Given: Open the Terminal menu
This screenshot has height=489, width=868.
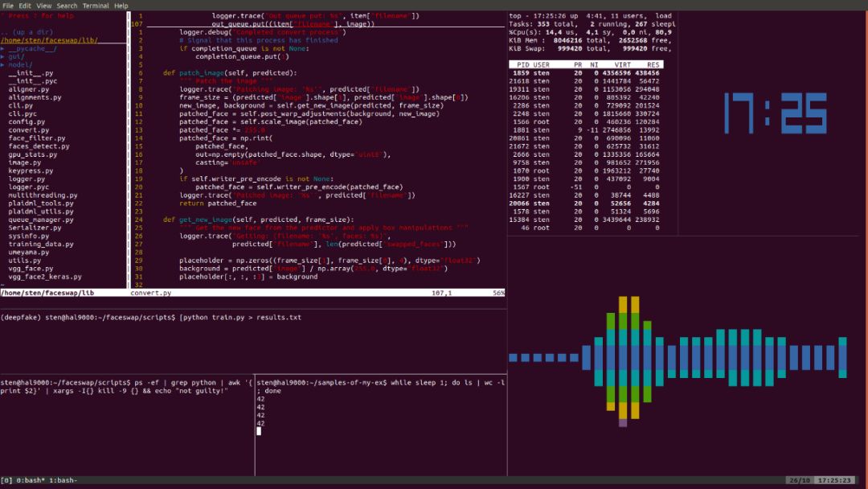Looking at the screenshot, I should (96, 6).
